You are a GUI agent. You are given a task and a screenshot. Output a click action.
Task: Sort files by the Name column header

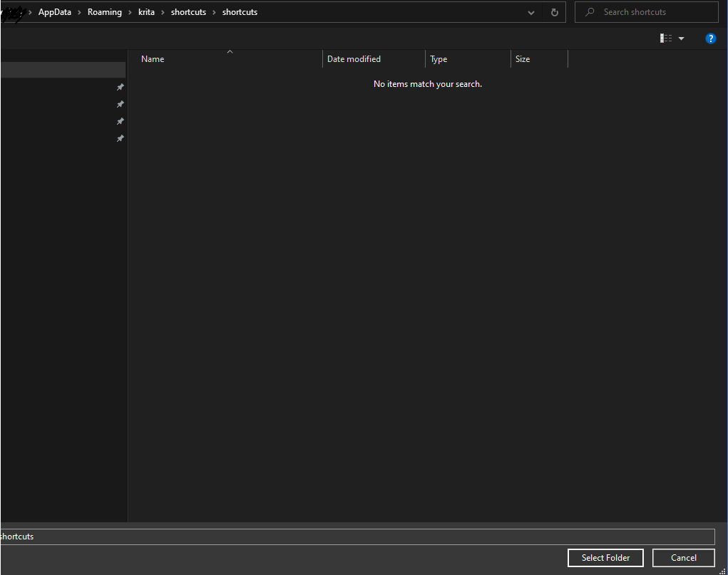(153, 59)
